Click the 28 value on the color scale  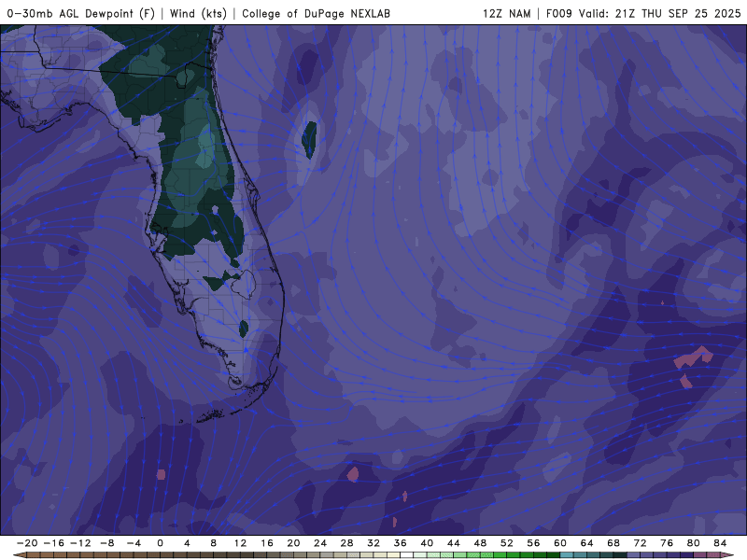tap(346, 543)
